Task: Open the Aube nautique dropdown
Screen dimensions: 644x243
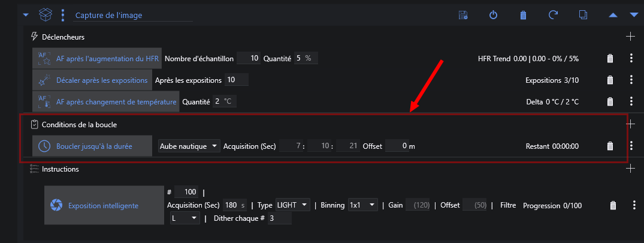Action: coord(189,146)
